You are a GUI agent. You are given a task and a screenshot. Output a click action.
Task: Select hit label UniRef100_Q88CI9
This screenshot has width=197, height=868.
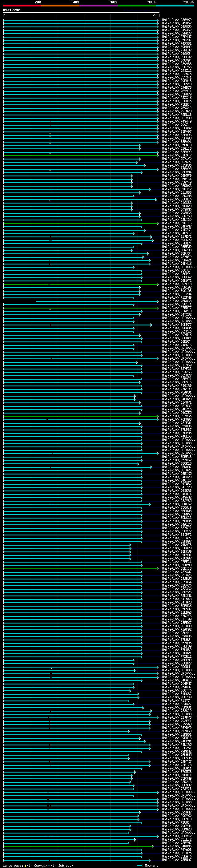[x=176, y=711]
